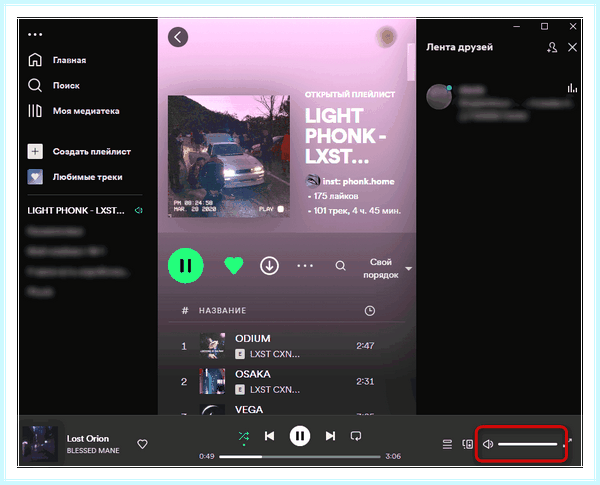The width and height of the screenshot is (600, 485).
Task: Skip to previous track
Action: pyautogui.click(x=269, y=436)
